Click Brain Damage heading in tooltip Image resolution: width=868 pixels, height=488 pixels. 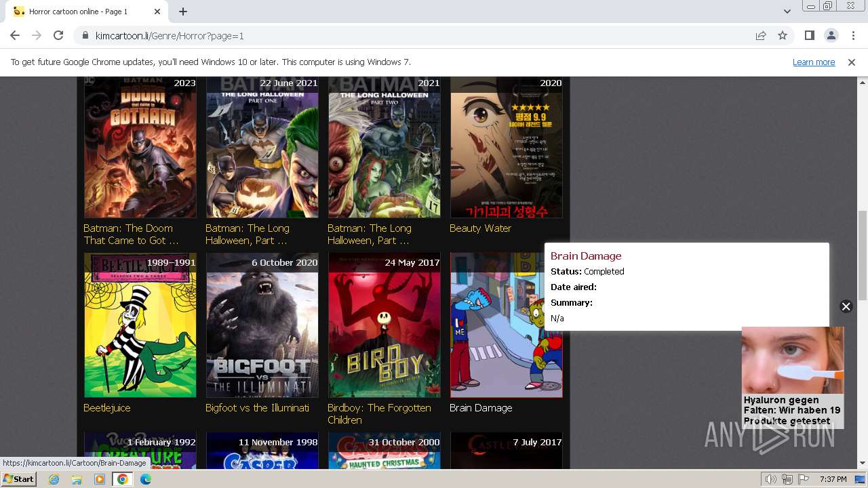(586, 256)
